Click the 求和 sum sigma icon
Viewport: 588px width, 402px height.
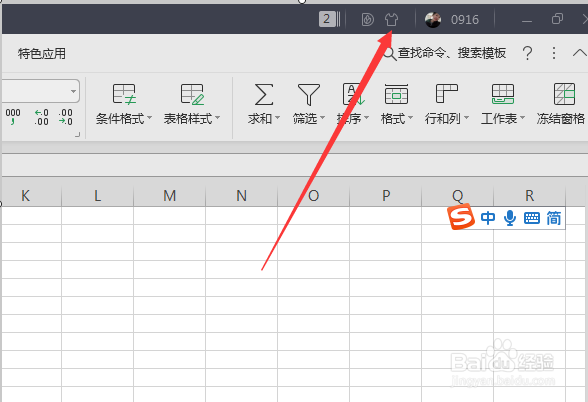(x=264, y=94)
